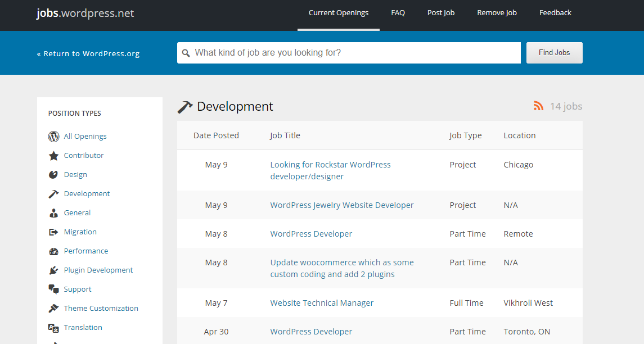Open the Feedback menu item

pos(555,13)
